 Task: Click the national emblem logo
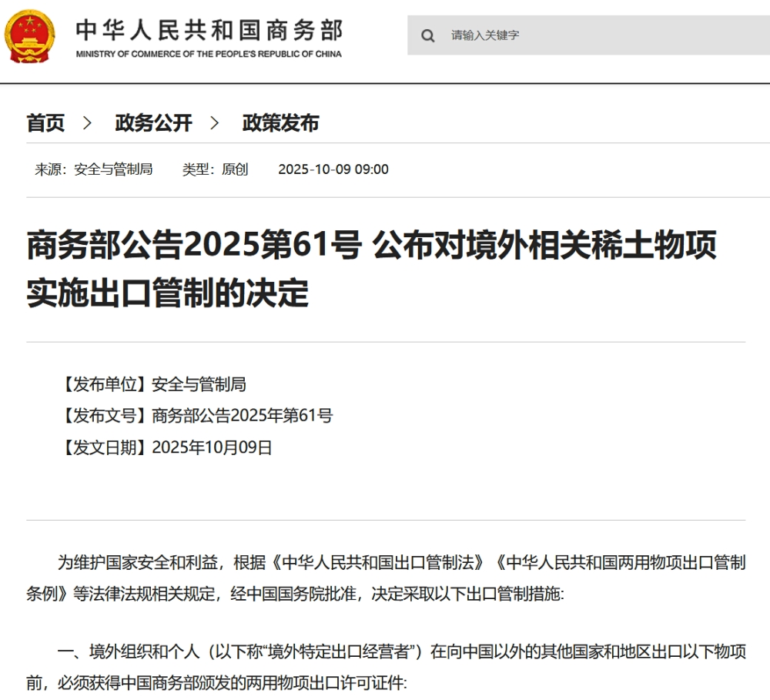click(x=30, y=35)
